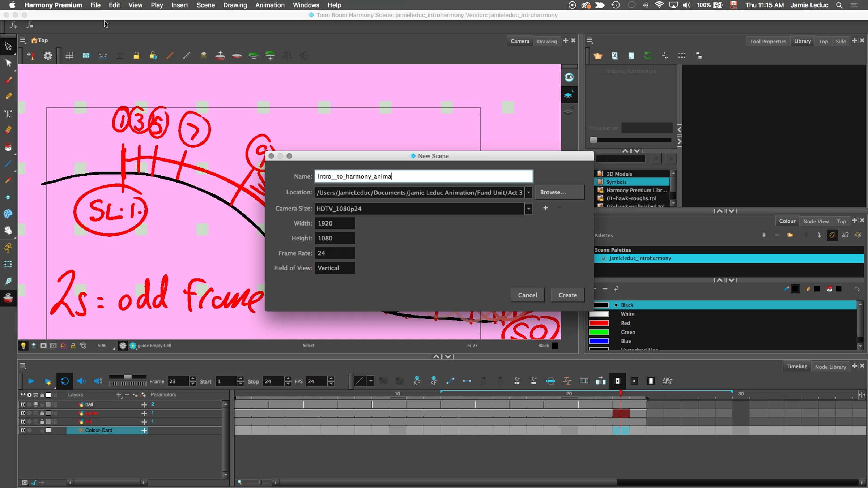Click the light table bulb icon
Screen dimensions: 868x488
click(23, 346)
